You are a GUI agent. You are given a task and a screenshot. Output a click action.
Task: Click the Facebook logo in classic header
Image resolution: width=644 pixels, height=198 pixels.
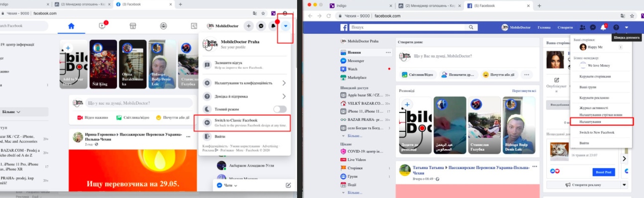(x=344, y=27)
